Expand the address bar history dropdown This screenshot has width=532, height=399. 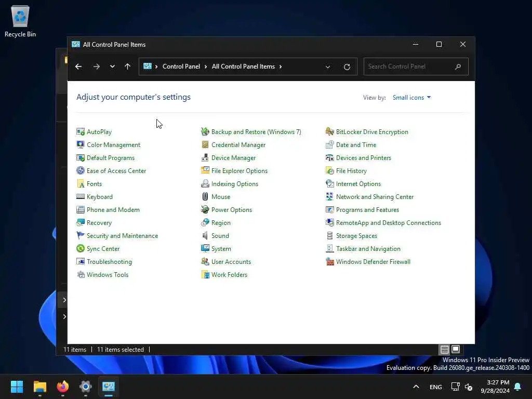click(x=327, y=67)
